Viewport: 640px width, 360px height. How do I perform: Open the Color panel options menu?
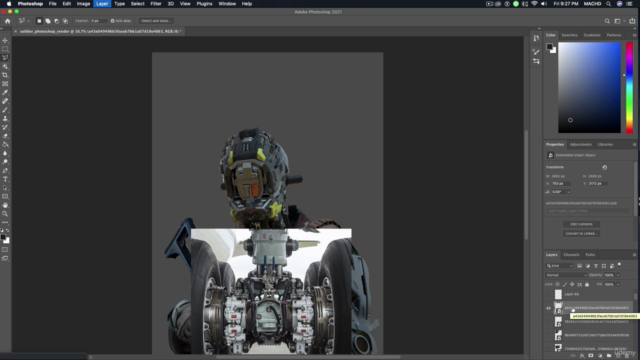pos(634,35)
